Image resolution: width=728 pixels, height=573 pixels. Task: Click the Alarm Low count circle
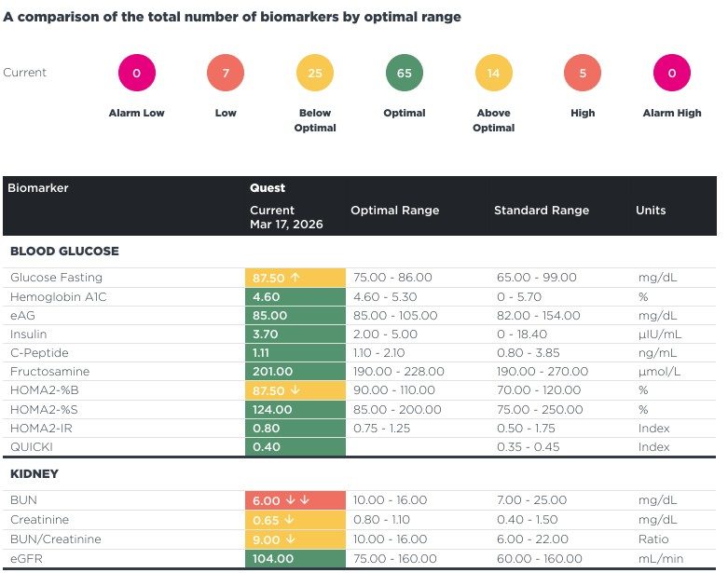coord(136,73)
